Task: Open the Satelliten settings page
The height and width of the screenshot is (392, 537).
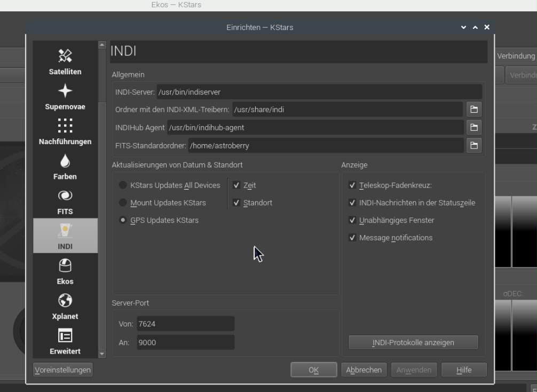Action: (x=65, y=61)
